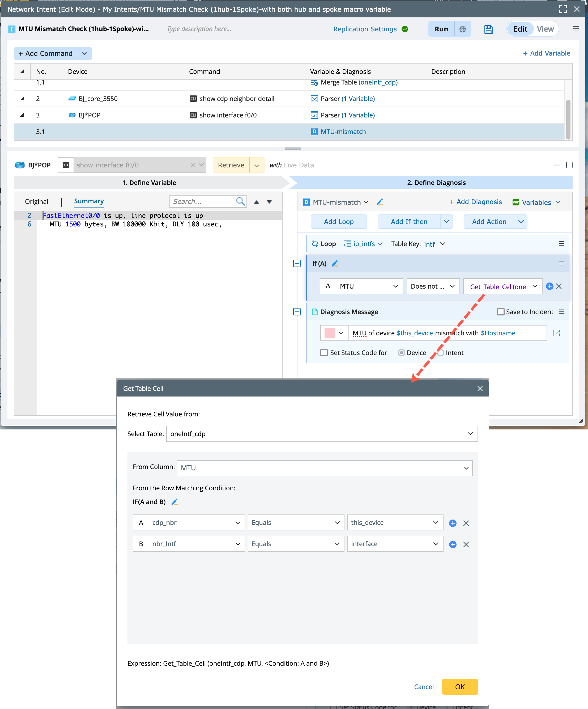Screen dimensions: 588x709
Task: Check the Set Status Code for checkbox
Action: (x=324, y=352)
